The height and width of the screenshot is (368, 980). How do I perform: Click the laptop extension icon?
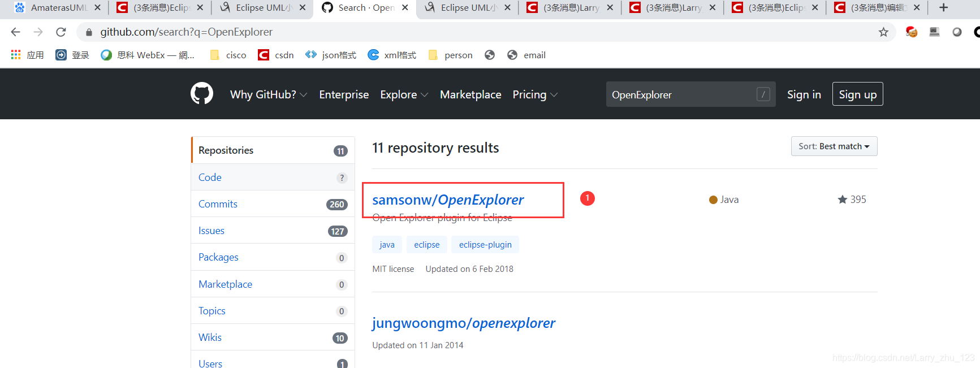point(934,32)
